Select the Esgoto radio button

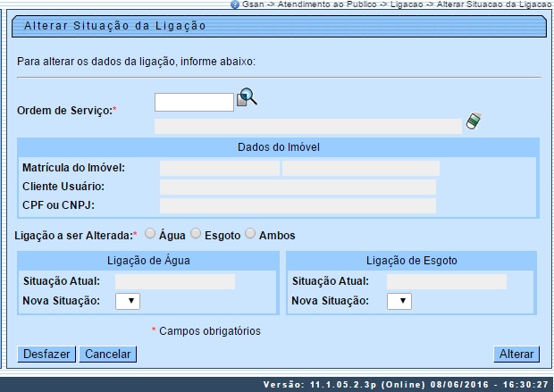click(x=196, y=234)
